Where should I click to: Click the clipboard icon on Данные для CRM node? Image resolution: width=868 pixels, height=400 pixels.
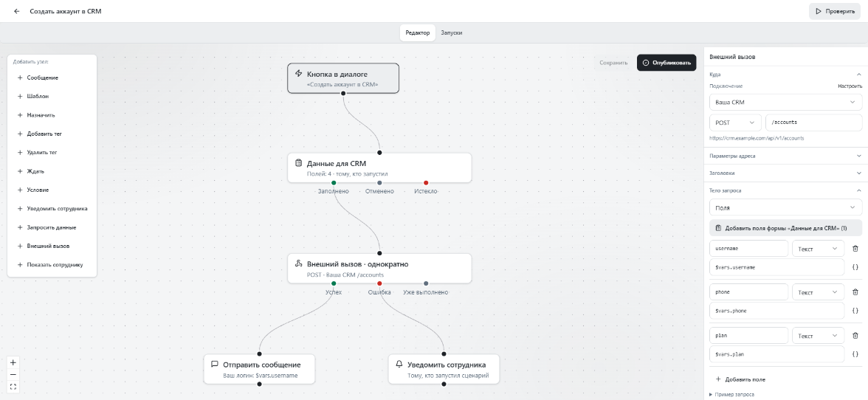(x=298, y=163)
